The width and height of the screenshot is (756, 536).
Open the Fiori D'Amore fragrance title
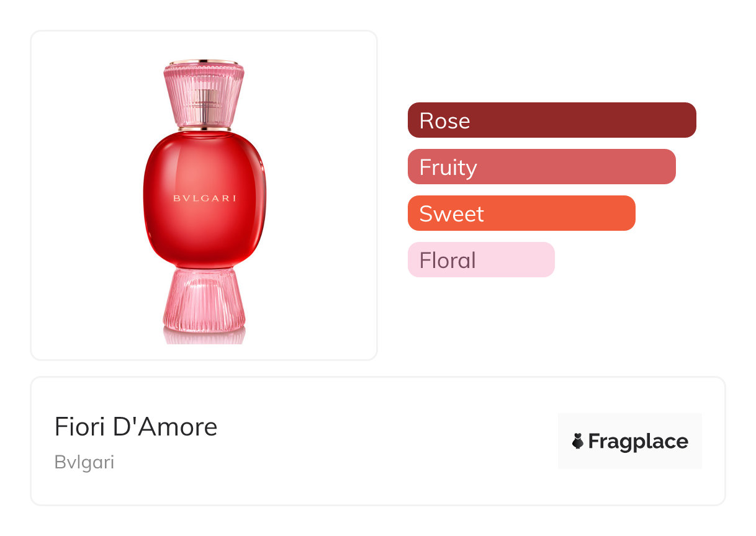click(136, 427)
